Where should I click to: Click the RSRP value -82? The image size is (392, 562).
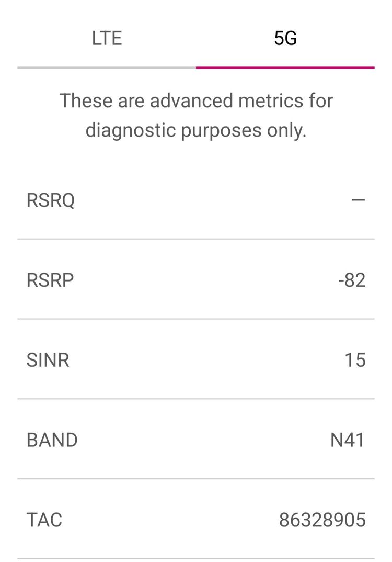pyautogui.click(x=352, y=280)
